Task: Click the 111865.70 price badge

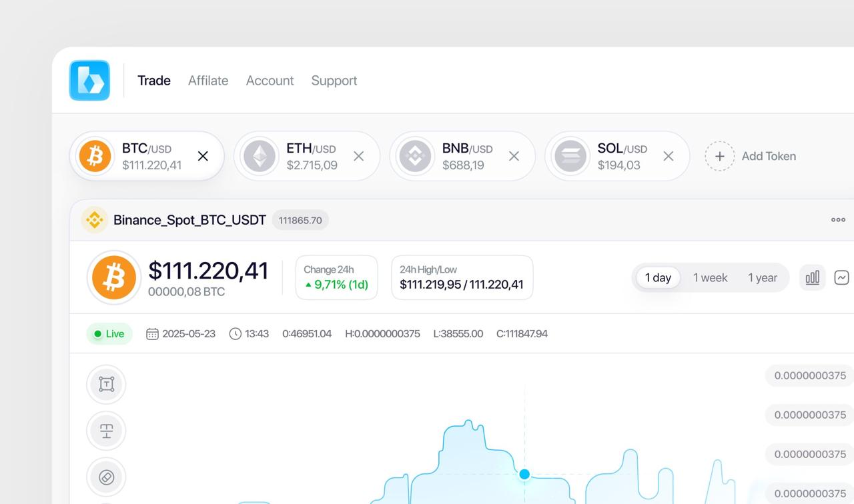Action: [x=300, y=220]
